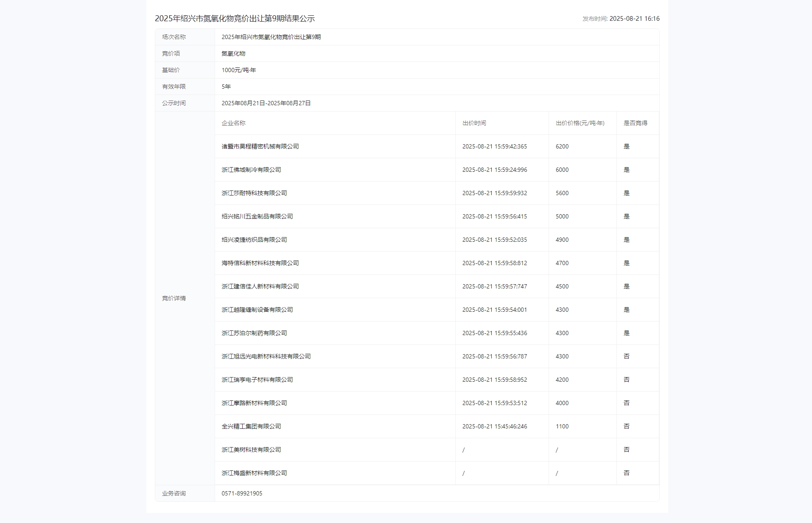812x523 pixels.
Task: Click the 否 result for 浙江旭远光电新材料科技有限公司
Action: coord(627,356)
